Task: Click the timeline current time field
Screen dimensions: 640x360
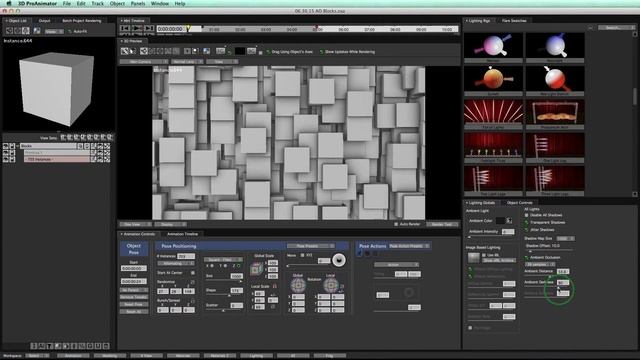Action: point(171,29)
